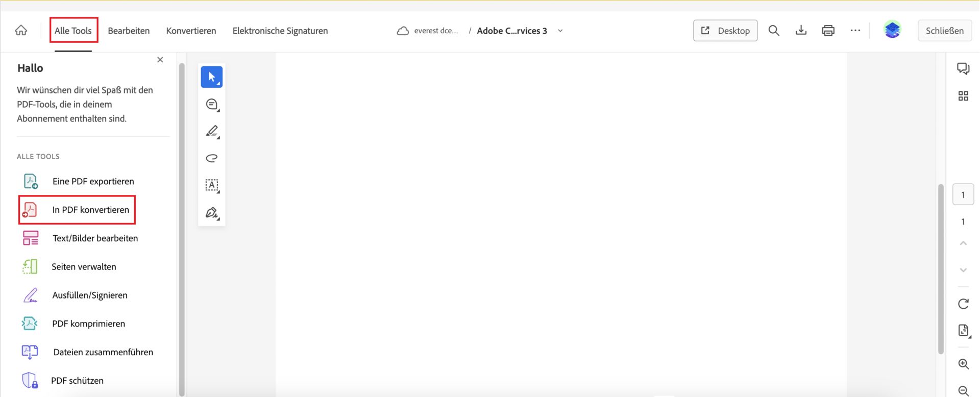Switch to the Bearbeiten tab

coord(129,31)
